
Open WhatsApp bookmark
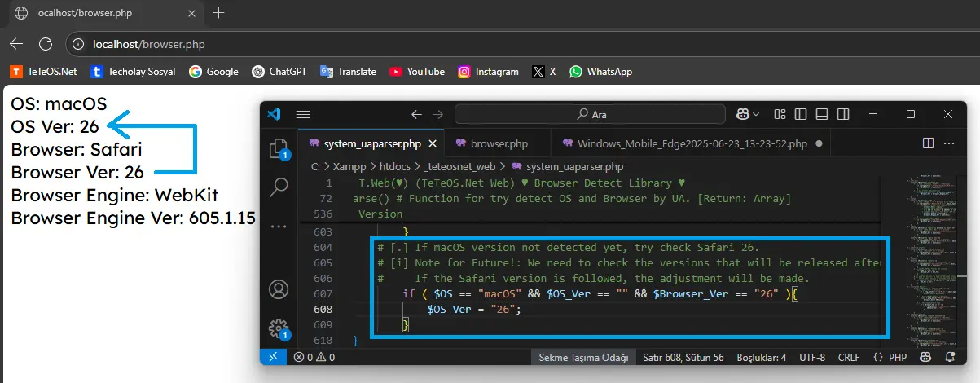click(x=601, y=72)
